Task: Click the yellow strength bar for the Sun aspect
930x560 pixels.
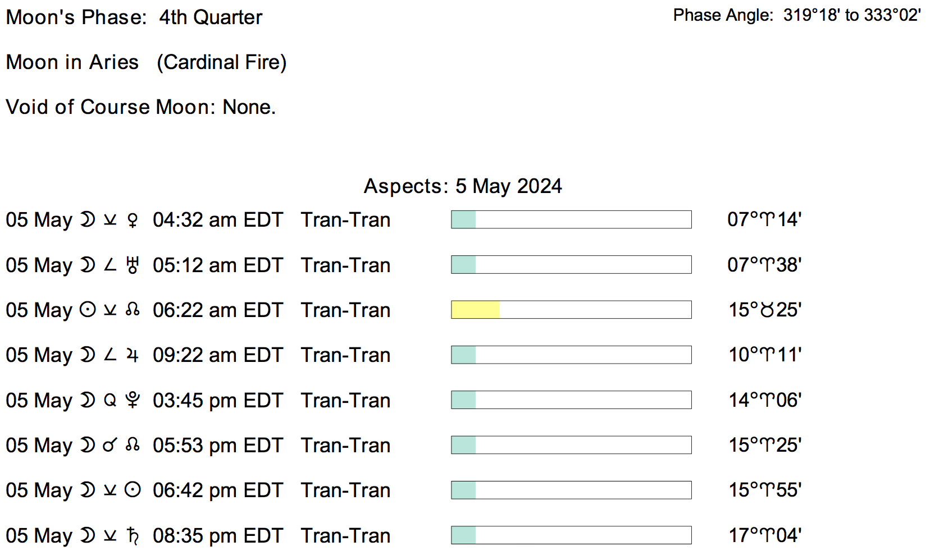Action: click(475, 310)
